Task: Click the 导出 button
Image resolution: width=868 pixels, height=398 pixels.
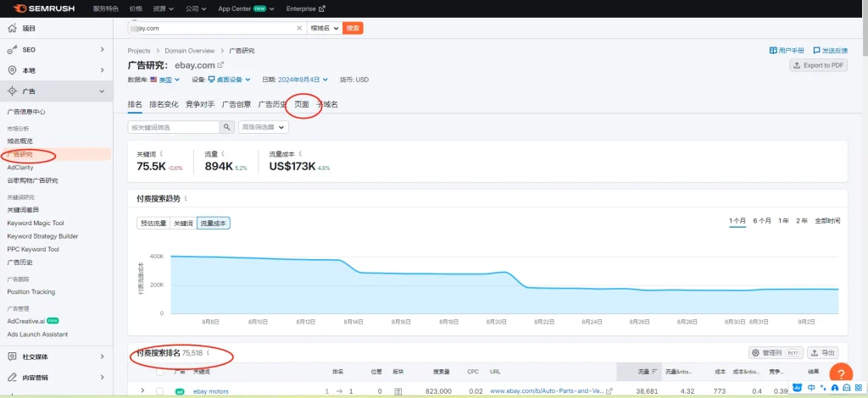Action: (822, 352)
